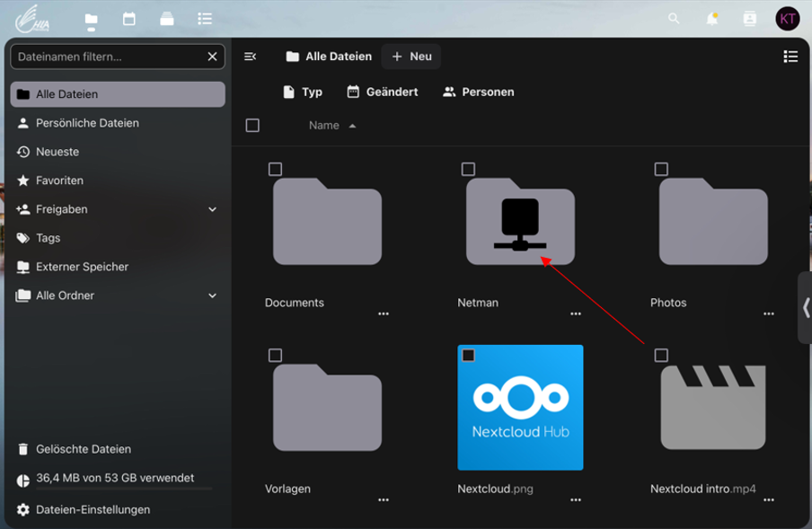The image size is (812, 529).
Task: Click the Vorlagen folder name
Action: pyautogui.click(x=288, y=489)
